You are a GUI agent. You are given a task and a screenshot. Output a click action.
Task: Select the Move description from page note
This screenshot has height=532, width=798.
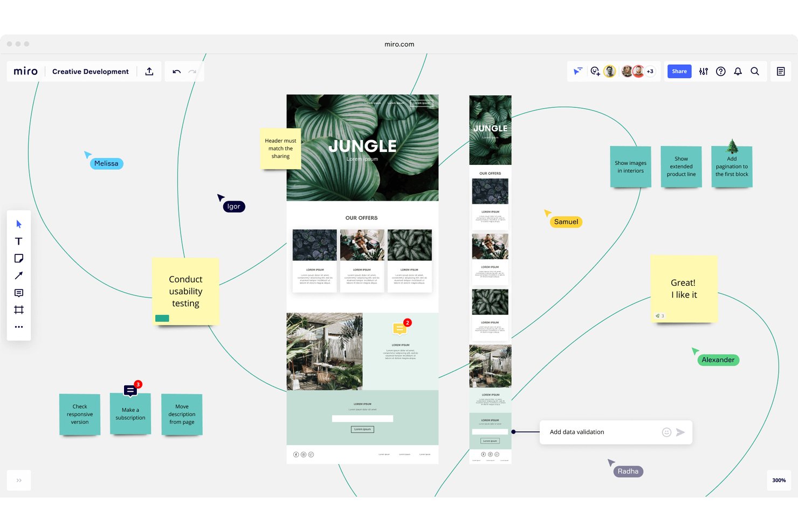click(x=182, y=414)
